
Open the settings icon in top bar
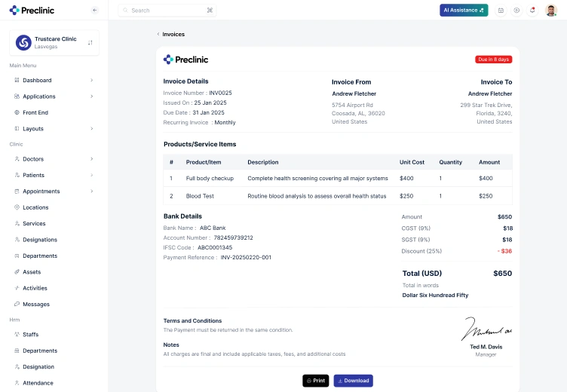coord(516,11)
